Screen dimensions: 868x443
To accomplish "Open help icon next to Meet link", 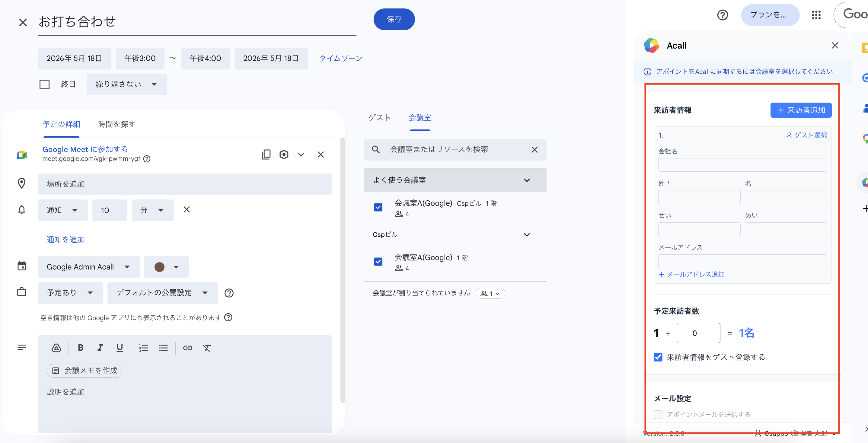I will 147,159.
